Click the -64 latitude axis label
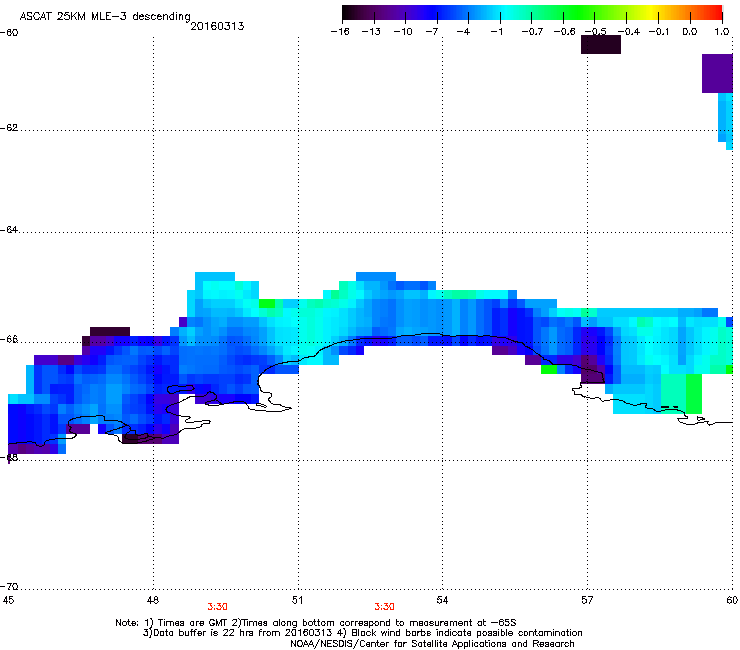This screenshot has height=650, width=740. click(9, 230)
